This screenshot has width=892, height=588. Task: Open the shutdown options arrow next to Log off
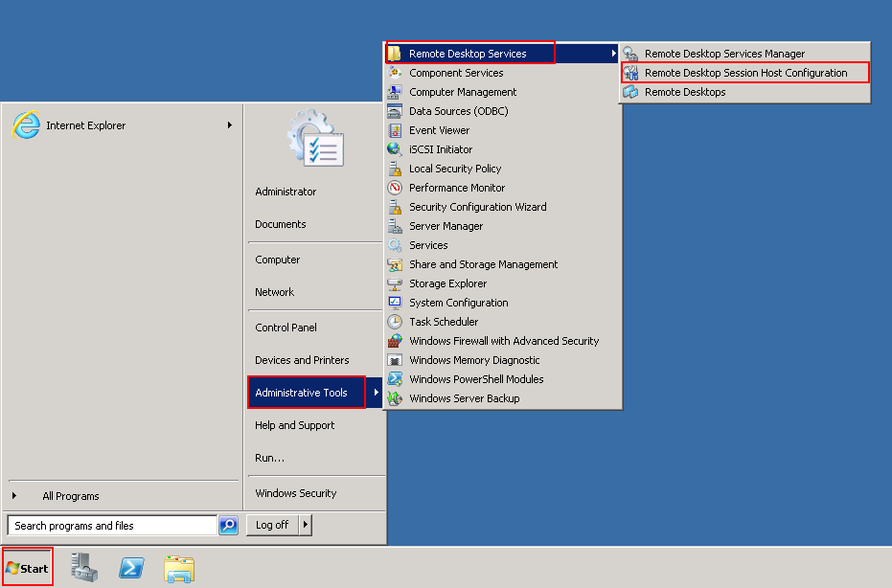pyautogui.click(x=306, y=525)
